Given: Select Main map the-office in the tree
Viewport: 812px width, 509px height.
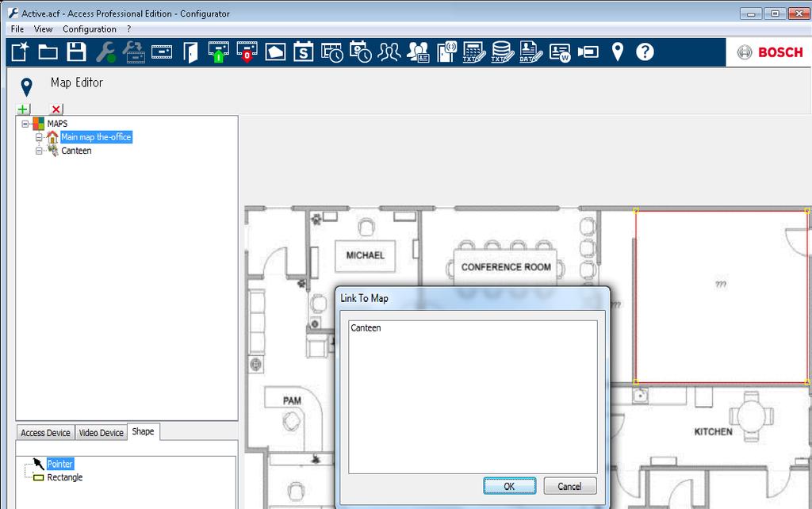Looking at the screenshot, I should (x=96, y=137).
